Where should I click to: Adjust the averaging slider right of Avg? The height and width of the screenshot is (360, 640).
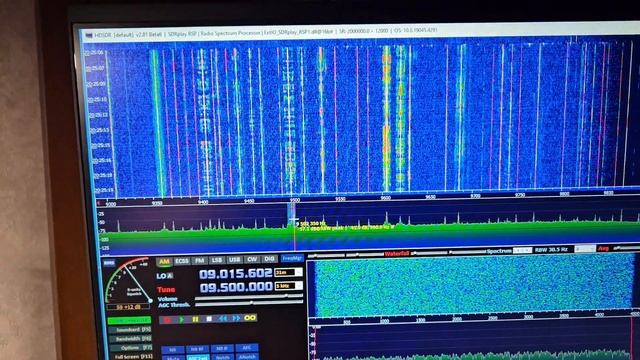coord(627,247)
